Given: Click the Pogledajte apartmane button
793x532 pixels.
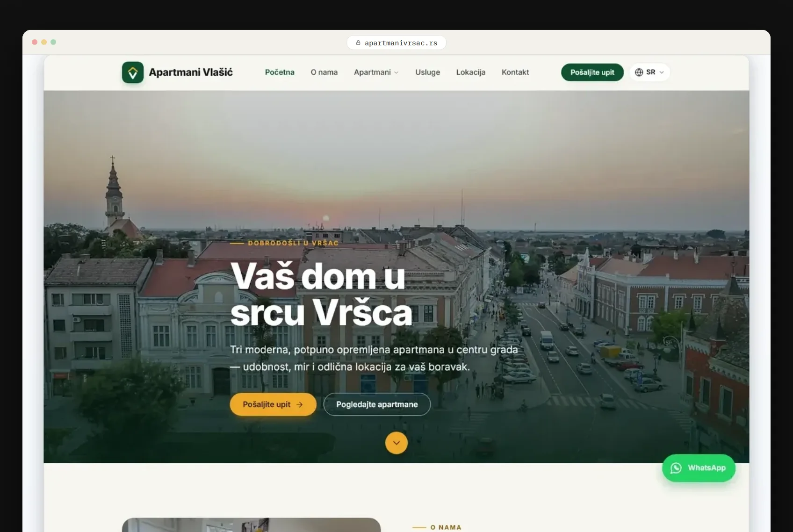Looking at the screenshot, I should pyautogui.click(x=377, y=404).
